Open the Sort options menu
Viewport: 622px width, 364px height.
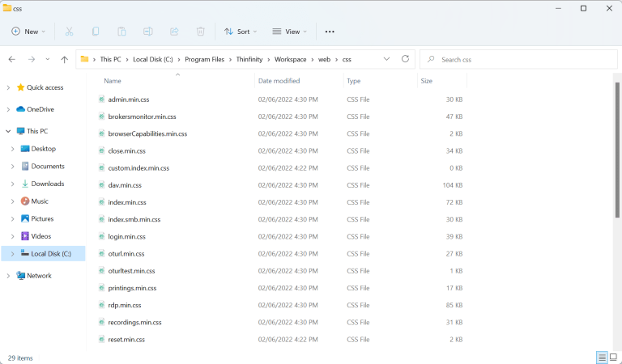coord(241,32)
